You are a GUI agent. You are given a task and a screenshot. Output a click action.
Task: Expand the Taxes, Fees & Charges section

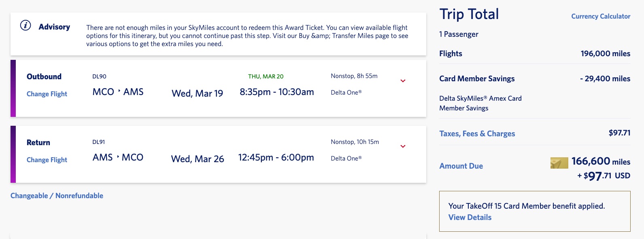[477, 133]
